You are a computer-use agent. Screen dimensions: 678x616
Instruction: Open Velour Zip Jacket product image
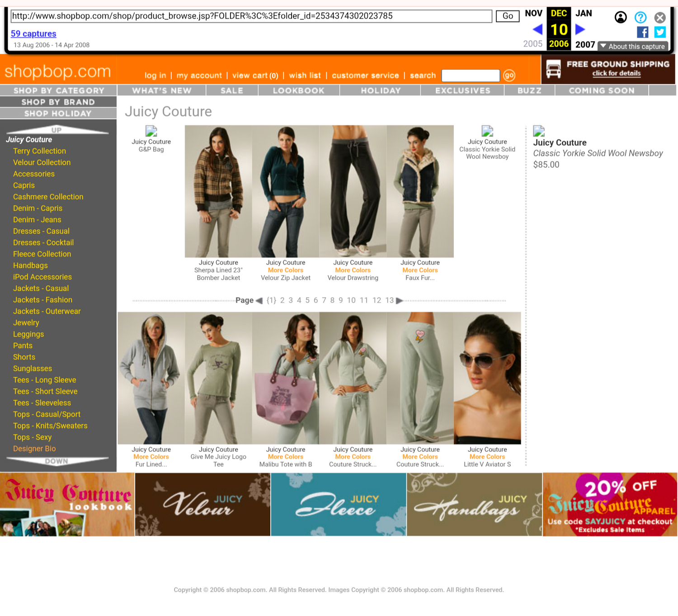click(286, 191)
